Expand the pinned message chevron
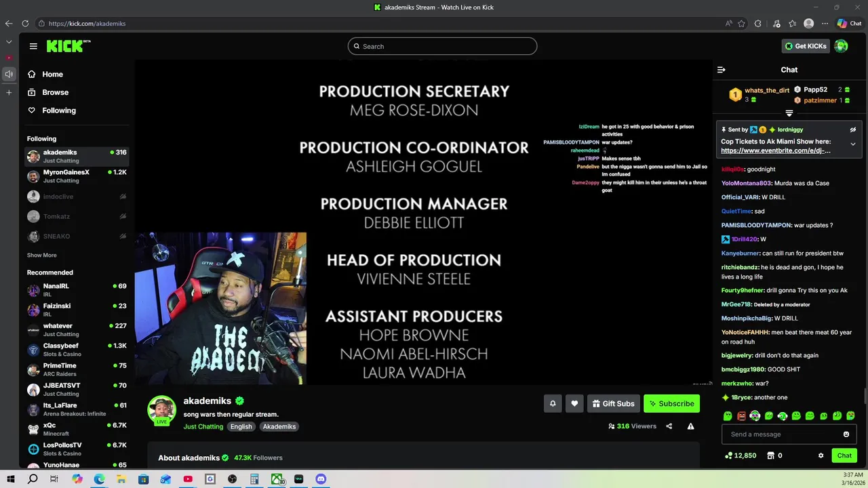This screenshot has height=488, width=868. point(853,144)
